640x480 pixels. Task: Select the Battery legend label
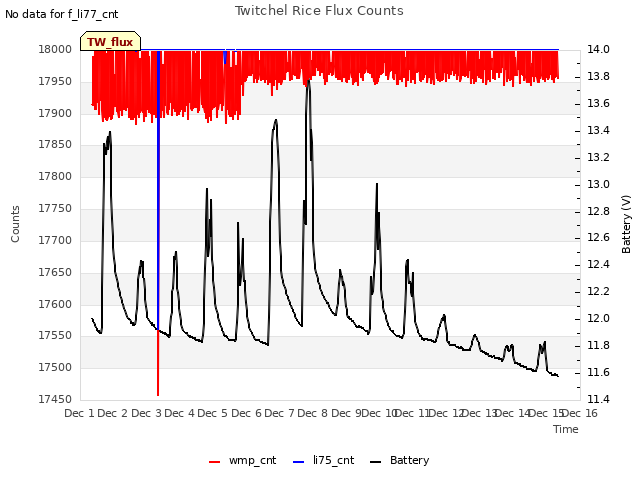click(x=409, y=460)
